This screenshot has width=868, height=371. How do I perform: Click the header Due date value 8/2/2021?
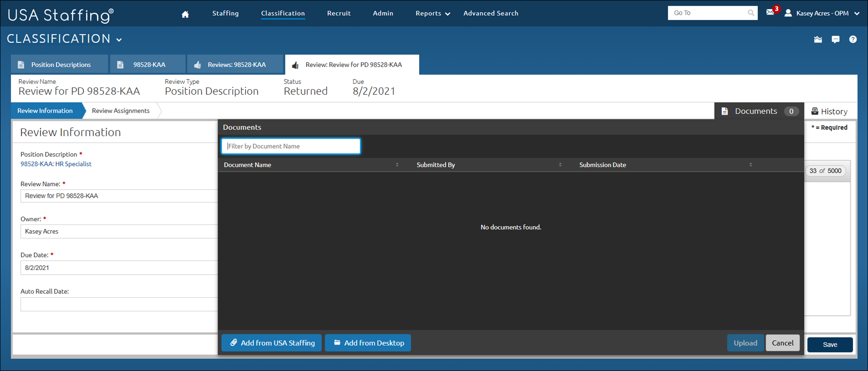[x=374, y=91]
